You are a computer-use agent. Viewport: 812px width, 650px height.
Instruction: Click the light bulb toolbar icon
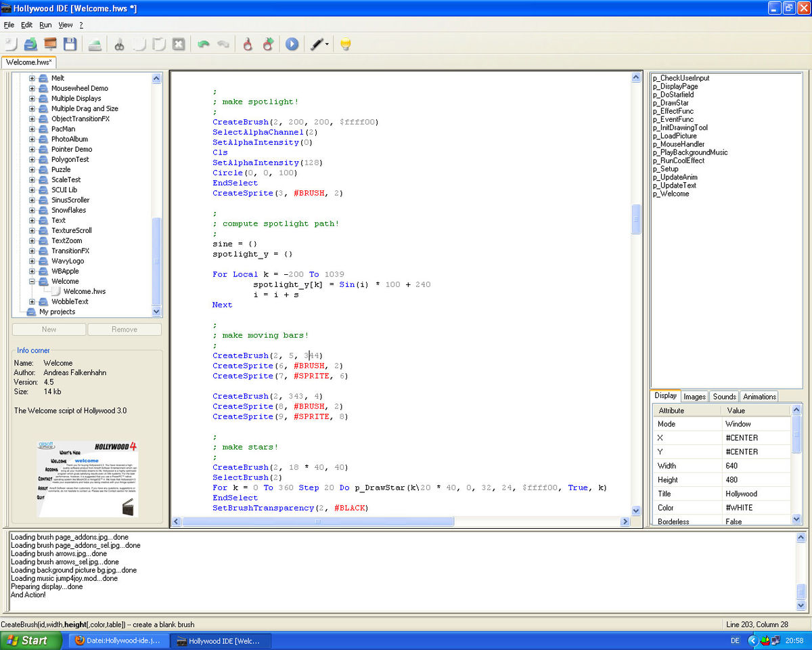(345, 45)
